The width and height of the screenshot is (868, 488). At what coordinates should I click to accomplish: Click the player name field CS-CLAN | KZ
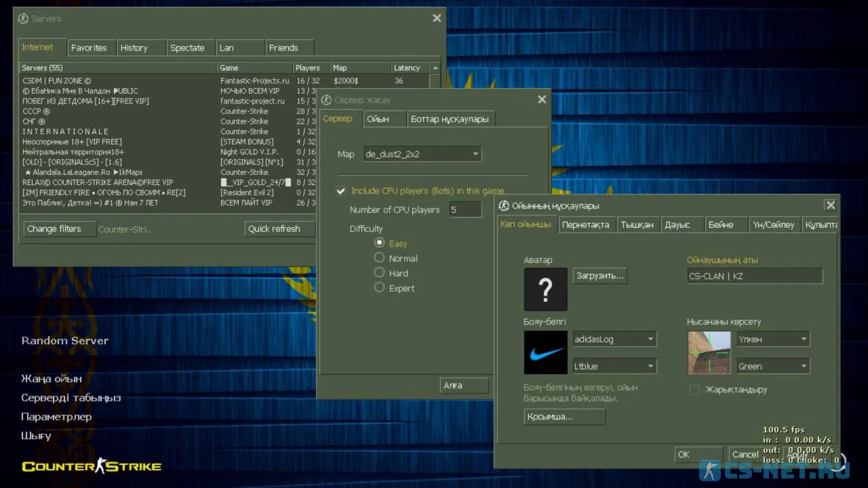click(755, 276)
